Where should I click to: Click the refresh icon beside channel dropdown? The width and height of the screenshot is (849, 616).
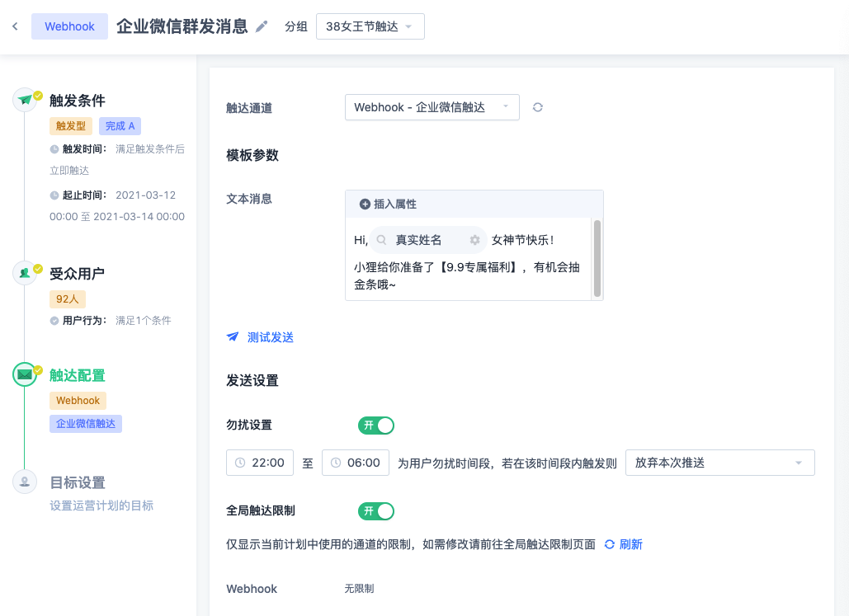[x=537, y=107]
